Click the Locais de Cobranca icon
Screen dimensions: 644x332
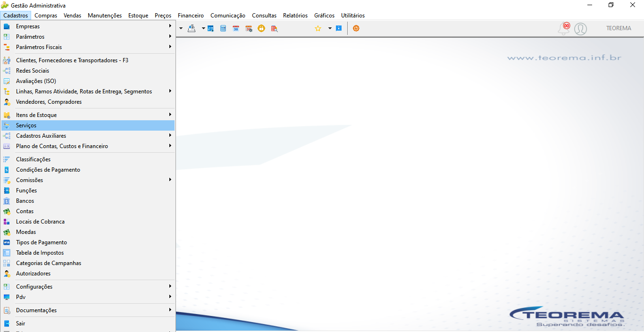pos(7,222)
